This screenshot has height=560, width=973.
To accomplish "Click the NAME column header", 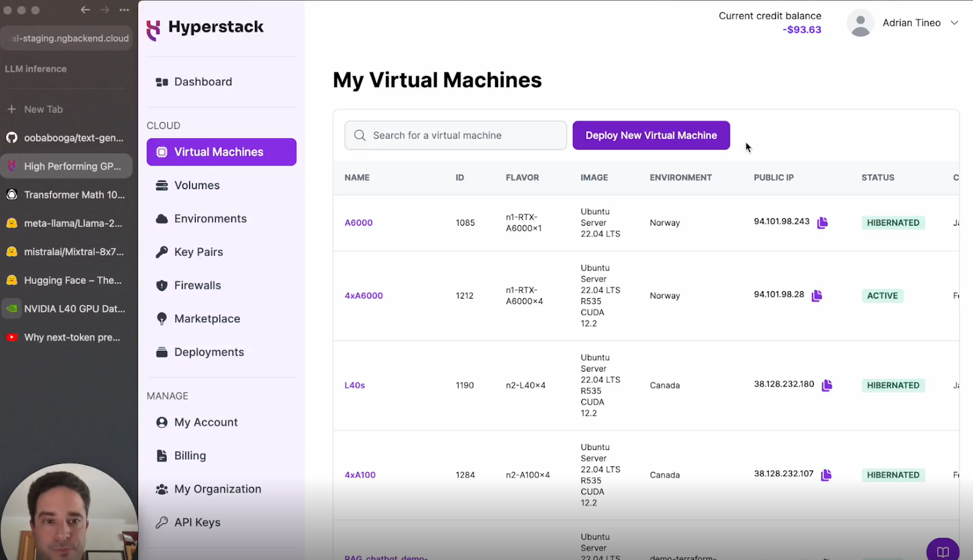I will pos(357,178).
